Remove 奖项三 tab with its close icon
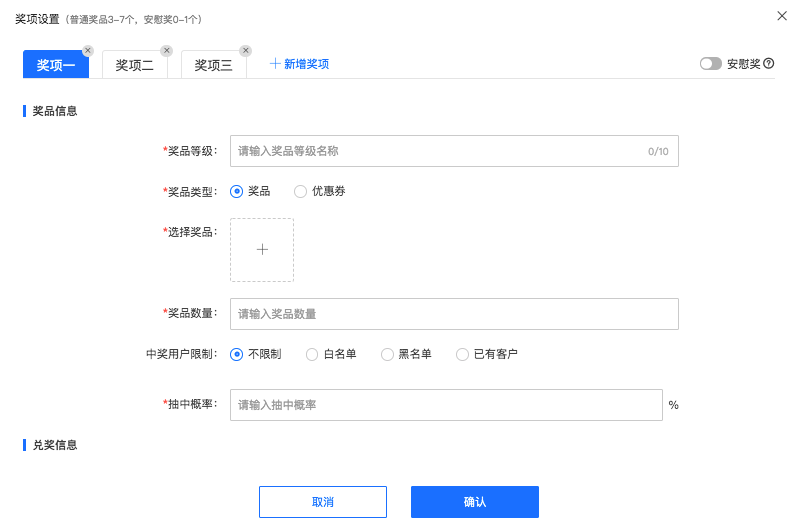Viewport: 794px width, 530px height. point(246,51)
